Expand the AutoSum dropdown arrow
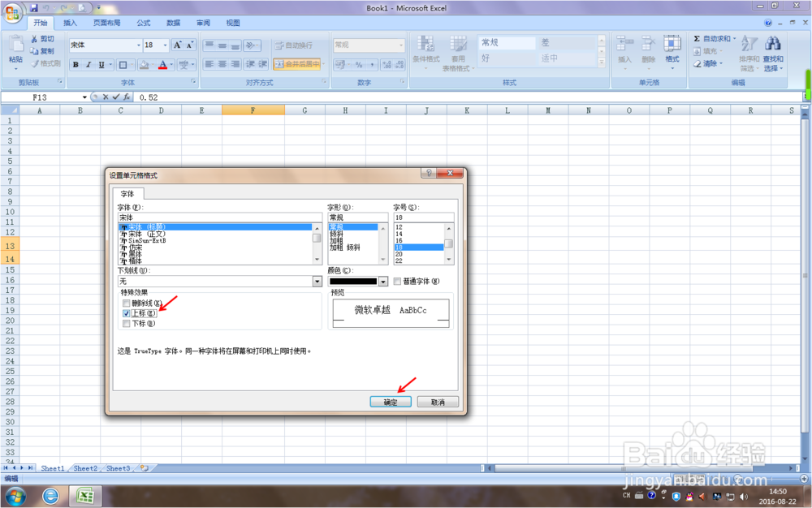Viewport: 812px width, 508px height. [734, 39]
